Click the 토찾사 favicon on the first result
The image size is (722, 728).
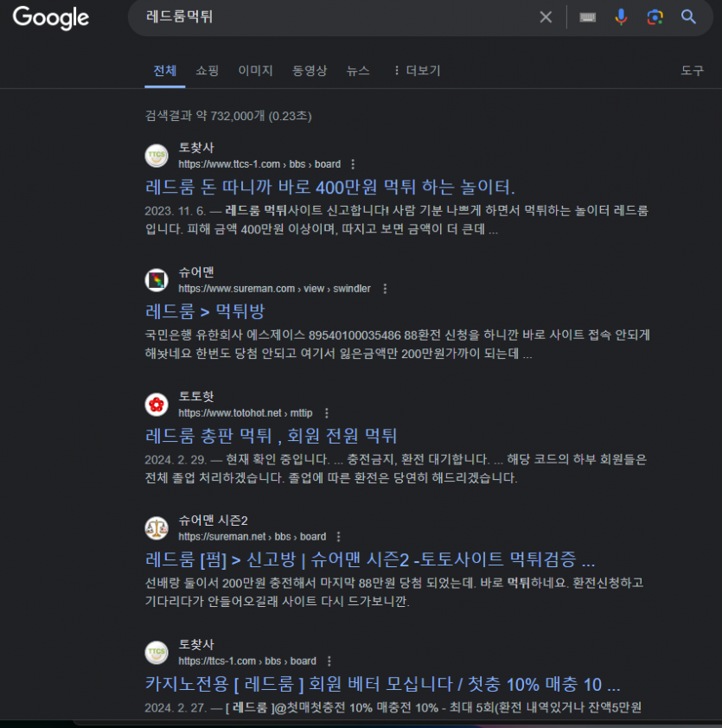point(154,155)
